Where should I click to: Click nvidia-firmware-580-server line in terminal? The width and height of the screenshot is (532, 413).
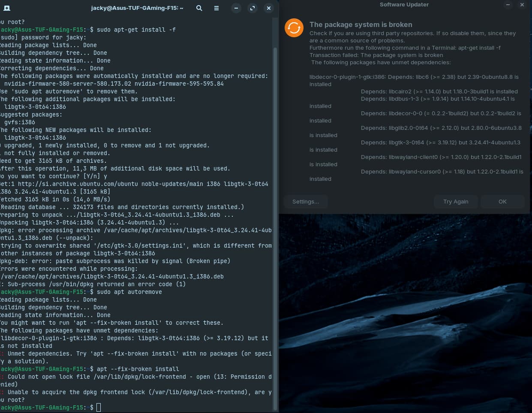pyautogui.click(x=114, y=84)
